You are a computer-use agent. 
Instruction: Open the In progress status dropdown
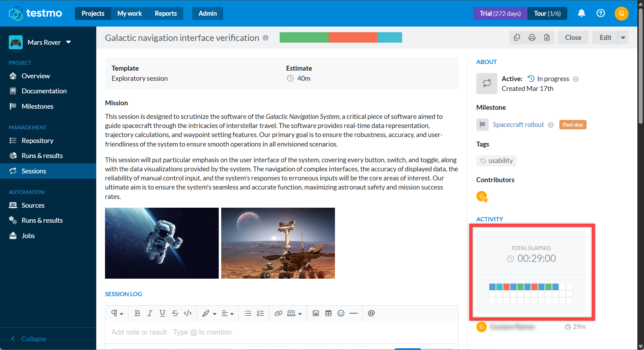(x=576, y=79)
